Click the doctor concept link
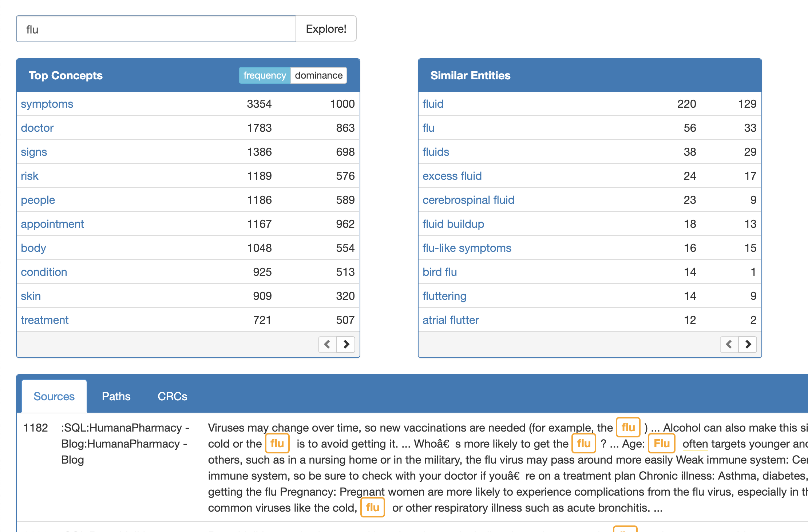This screenshot has width=808, height=532. pos(37,128)
